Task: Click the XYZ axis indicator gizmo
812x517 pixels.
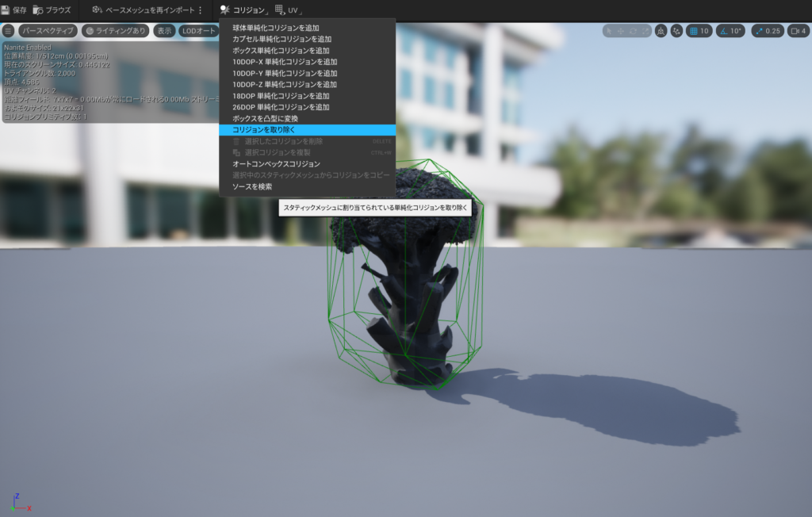Action: (20, 503)
